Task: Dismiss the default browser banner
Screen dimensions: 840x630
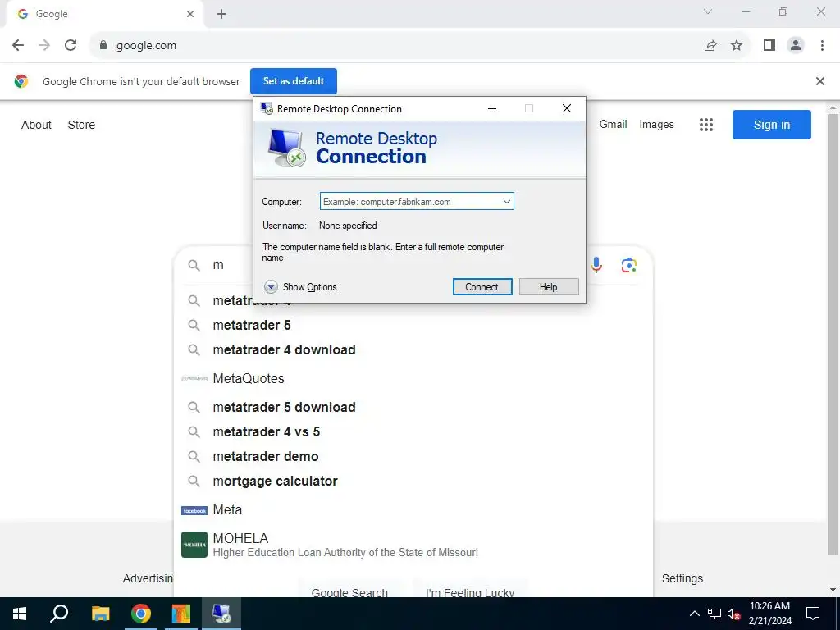Action: point(819,81)
